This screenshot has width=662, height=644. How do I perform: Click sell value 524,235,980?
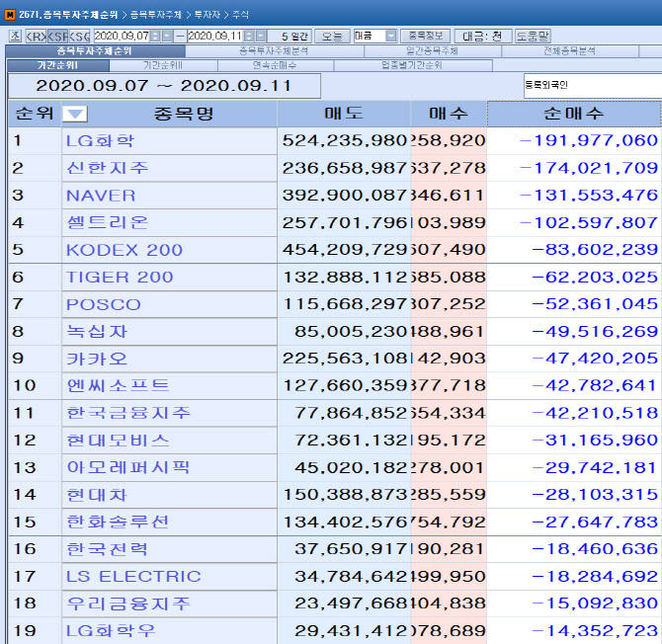pos(345,140)
